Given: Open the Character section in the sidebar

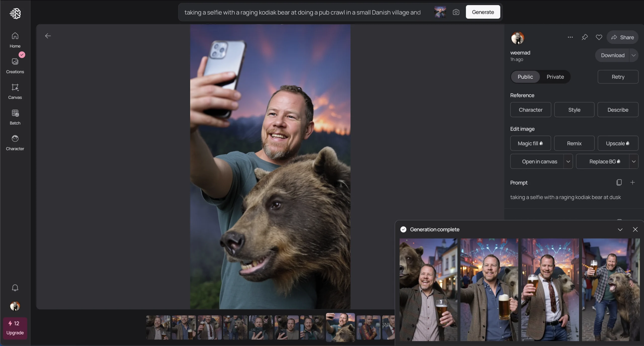Looking at the screenshot, I should point(15,142).
